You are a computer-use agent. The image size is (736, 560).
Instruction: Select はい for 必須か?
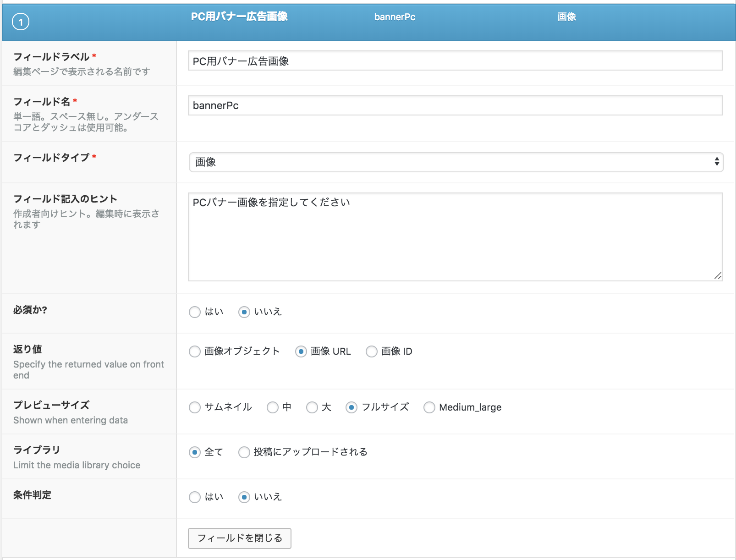click(x=195, y=312)
